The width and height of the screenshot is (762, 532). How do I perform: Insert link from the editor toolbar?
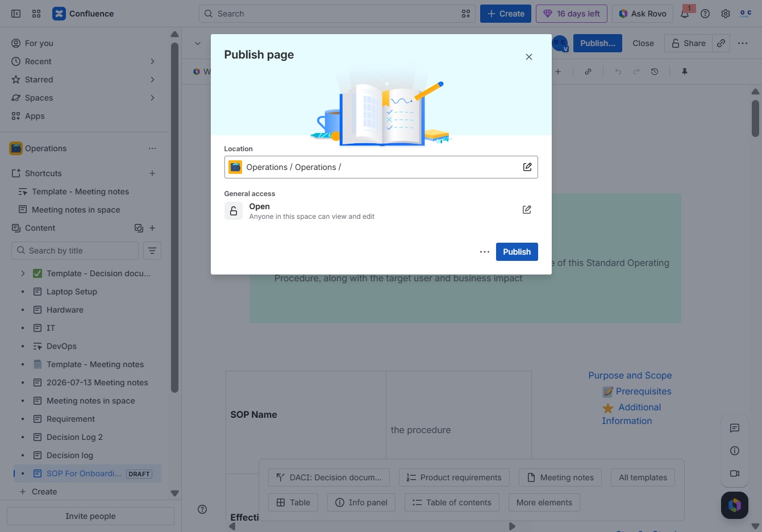588,72
